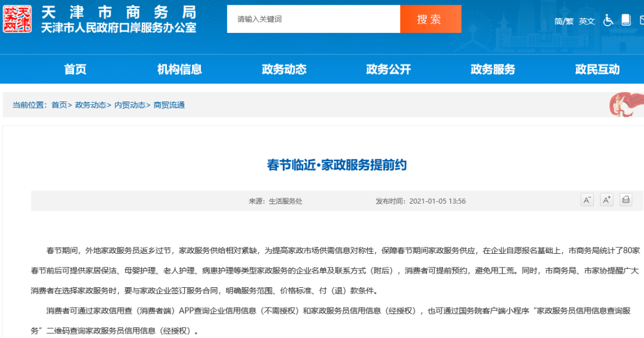The width and height of the screenshot is (644, 338).
Task: Click the mail envelope icon in header
Action: coord(641,20)
